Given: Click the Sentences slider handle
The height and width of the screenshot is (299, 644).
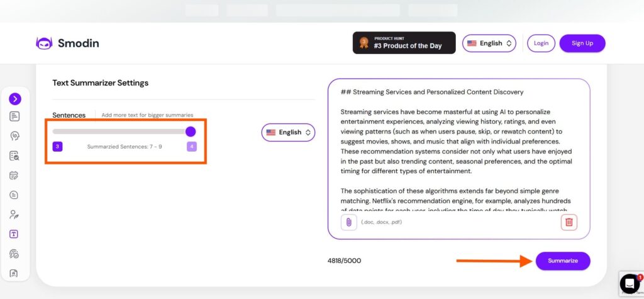Looking at the screenshot, I should (191, 132).
